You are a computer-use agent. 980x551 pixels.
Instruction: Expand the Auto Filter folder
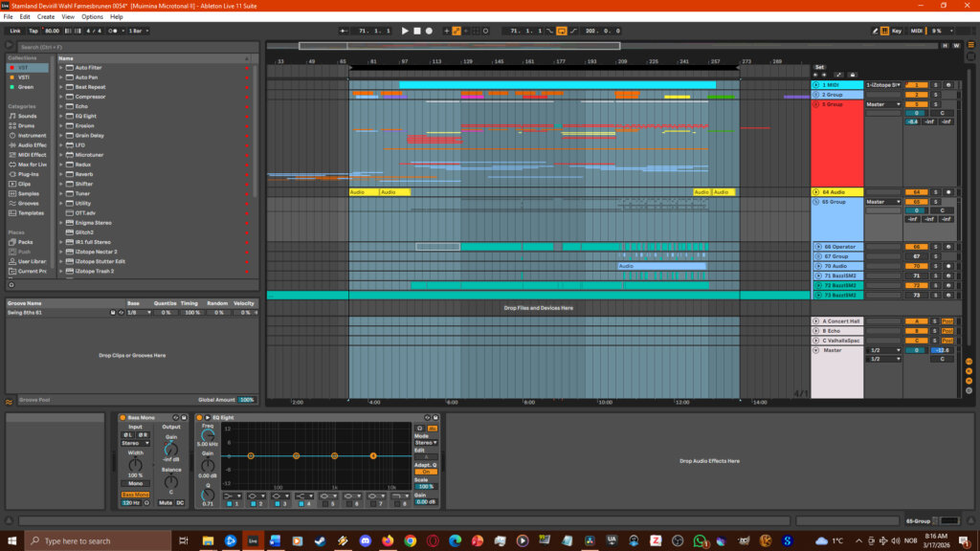[x=61, y=68]
